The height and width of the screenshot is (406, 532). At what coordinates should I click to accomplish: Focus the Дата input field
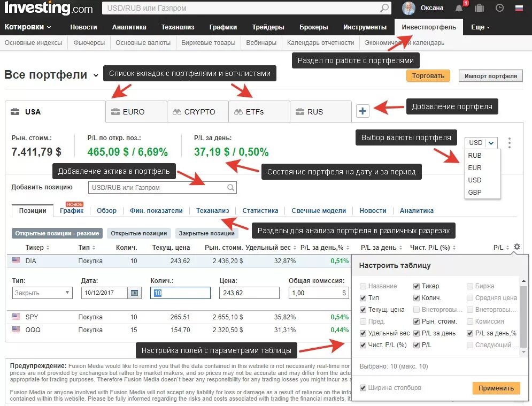coord(104,293)
